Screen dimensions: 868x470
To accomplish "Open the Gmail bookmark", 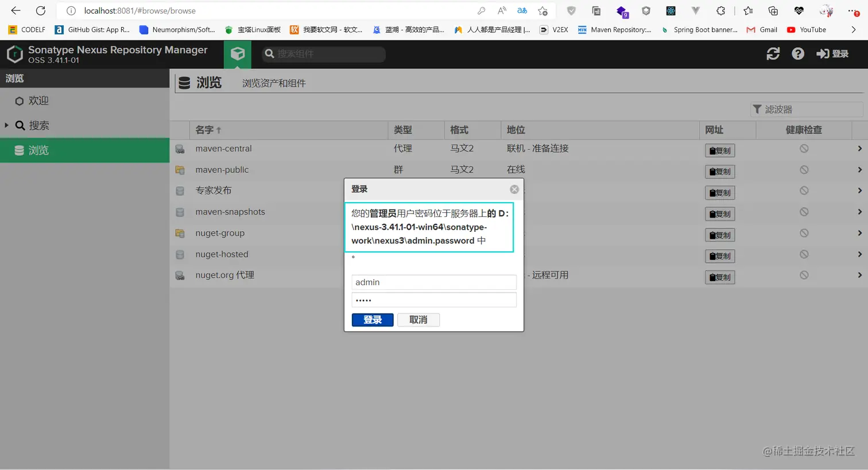I will (x=762, y=30).
